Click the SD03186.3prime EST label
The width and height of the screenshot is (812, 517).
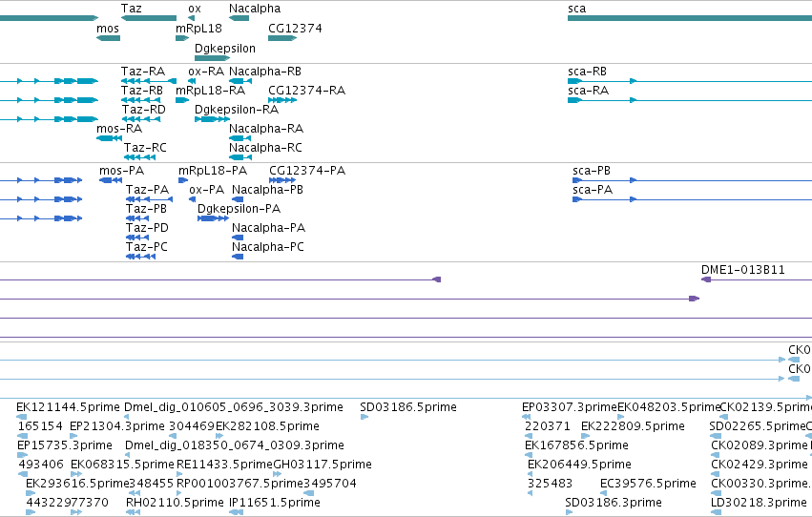click(614, 503)
